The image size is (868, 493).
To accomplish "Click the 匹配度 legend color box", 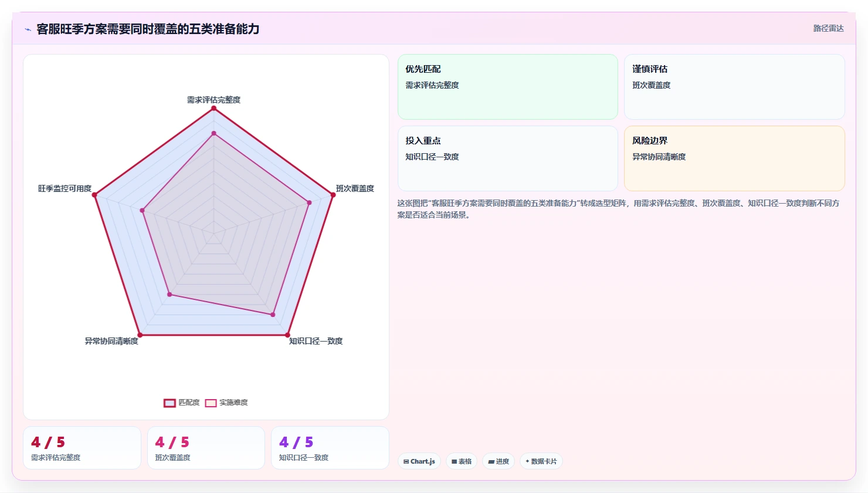I will tap(169, 403).
